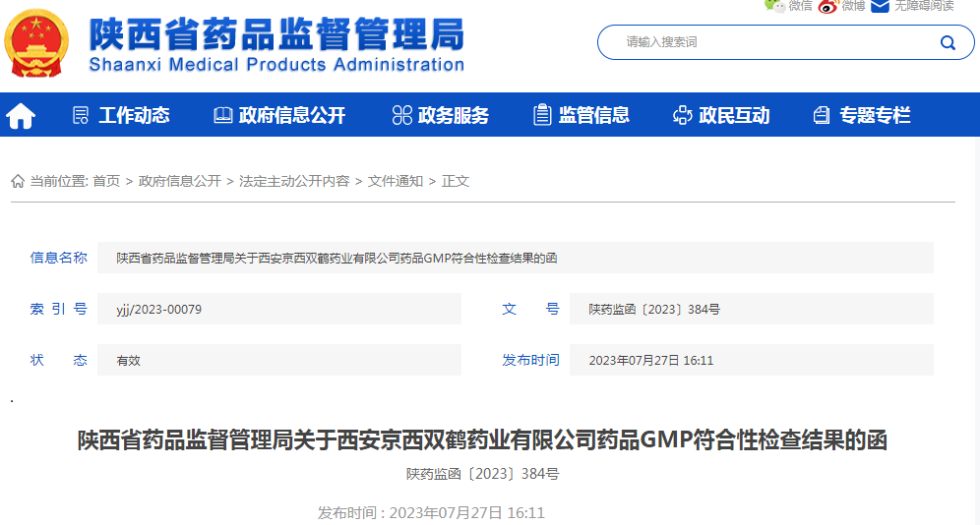Click the home icon in navigation bar
The image size is (980, 525).
click(21, 115)
